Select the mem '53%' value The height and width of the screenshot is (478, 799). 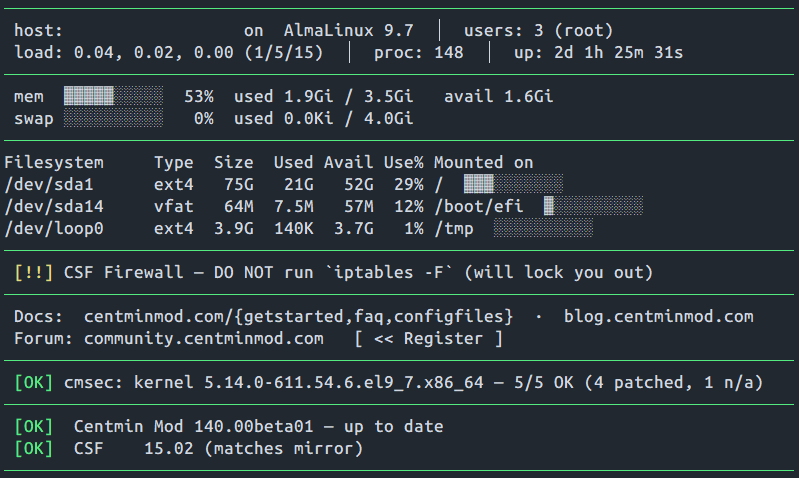point(199,96)
